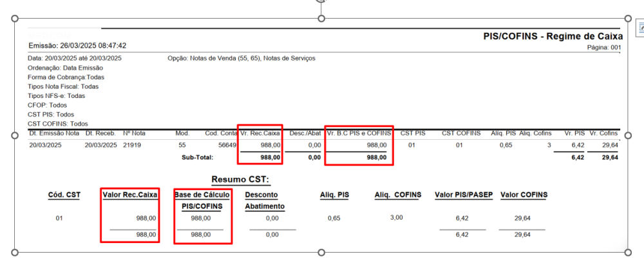Click the Vr. B.C PIS e COFINS header
The width and height of the screenshot is (644, 261).
tap(359, 133)
